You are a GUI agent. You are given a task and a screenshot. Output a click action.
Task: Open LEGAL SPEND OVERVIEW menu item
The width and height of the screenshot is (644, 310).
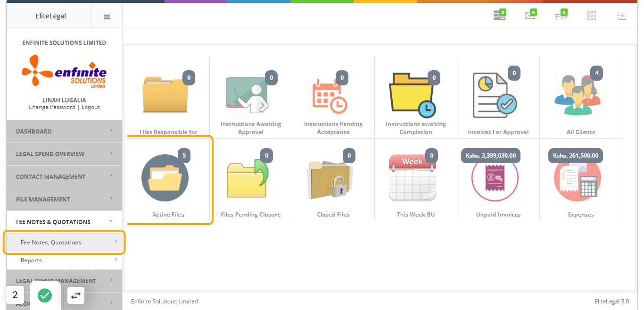click(64, 154)
